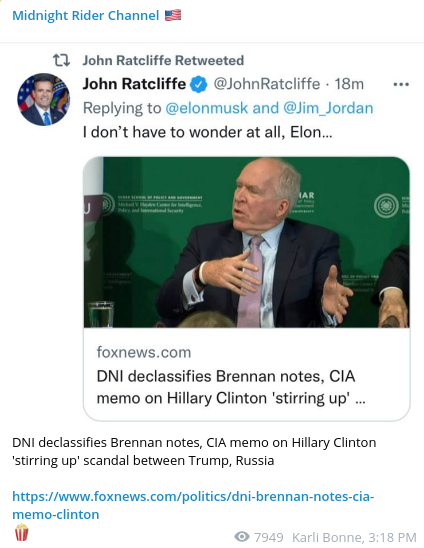Click the 18m tweet timestamp
424x548 pixels.
[349, 84]
